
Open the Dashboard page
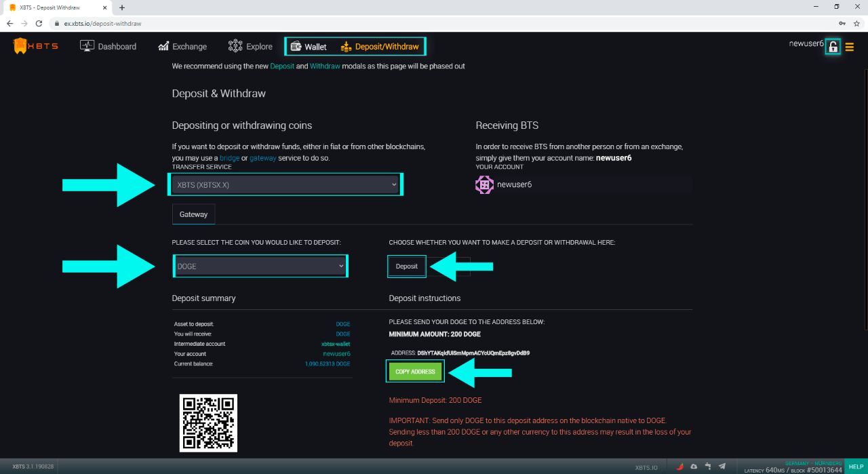(x=108, y=46)
